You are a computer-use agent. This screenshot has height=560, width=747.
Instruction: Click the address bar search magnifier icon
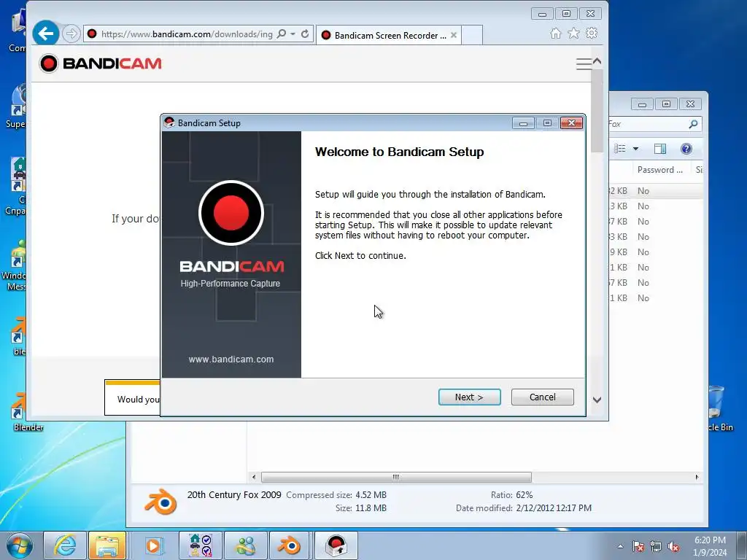click(282, 34)
